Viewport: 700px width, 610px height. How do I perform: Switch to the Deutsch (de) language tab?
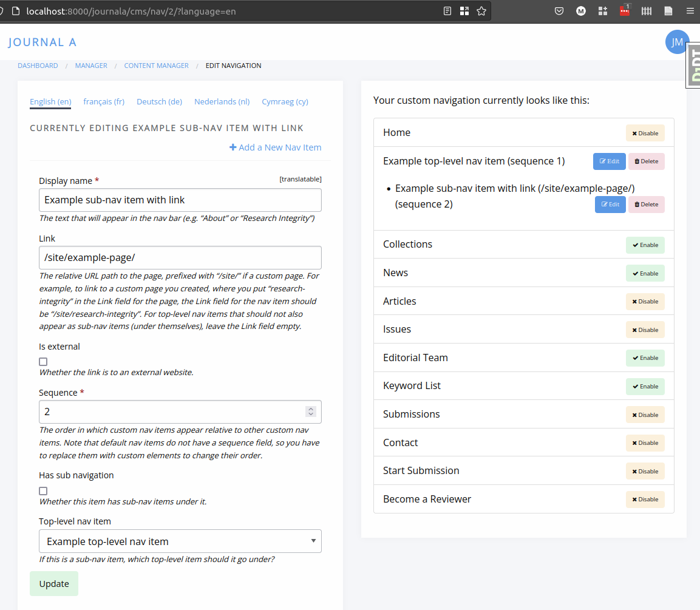pyautogui.click(x=159, y=101)
